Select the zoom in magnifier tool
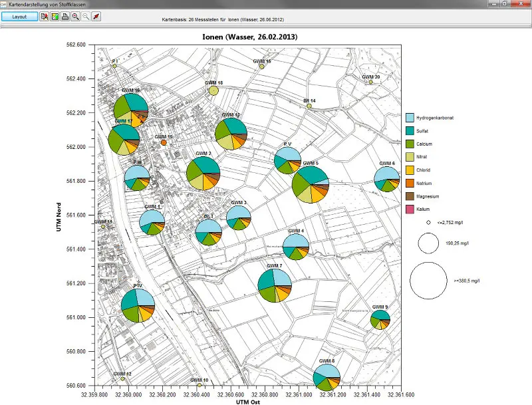This screenshot has width=532, height=405. pos(76,16)
